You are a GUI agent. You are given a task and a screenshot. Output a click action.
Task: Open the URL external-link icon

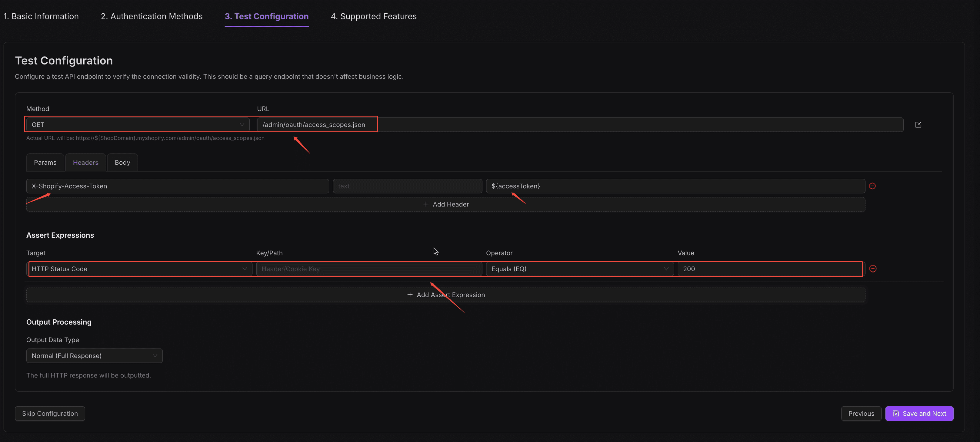pyautogui.click(x=918, y=125)
